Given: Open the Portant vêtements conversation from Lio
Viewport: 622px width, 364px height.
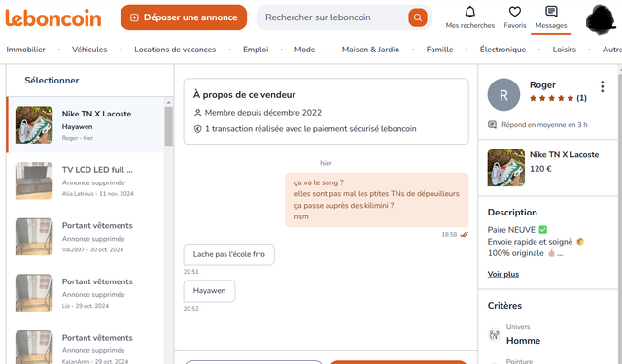Looking at the screenshot, I should point(86,293).
